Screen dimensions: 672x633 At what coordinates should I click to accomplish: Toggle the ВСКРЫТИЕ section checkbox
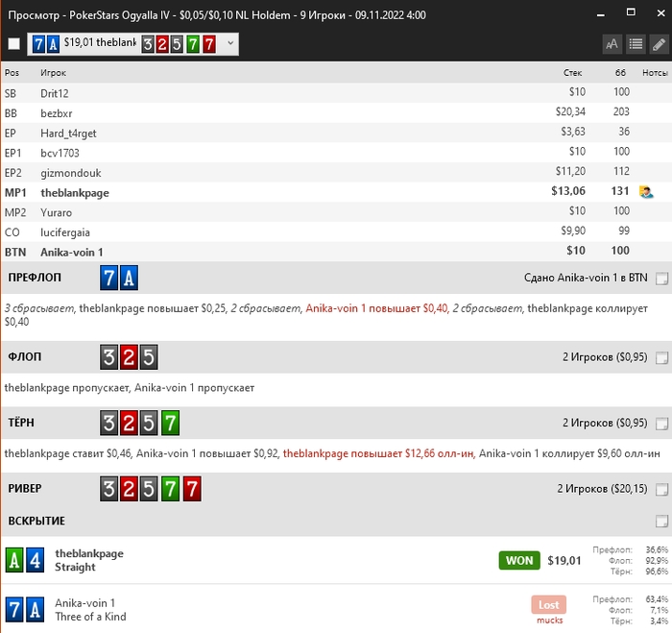click(x=660, y=522)
